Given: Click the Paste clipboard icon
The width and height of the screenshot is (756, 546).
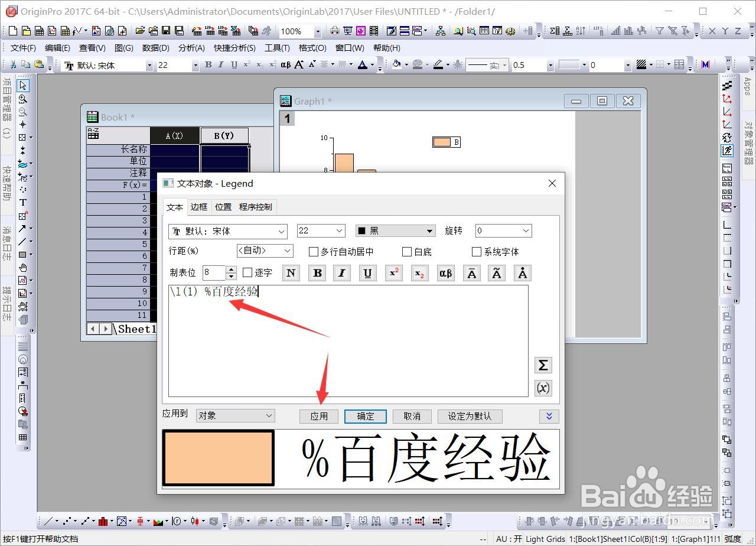Looking at the screenshot, I should tap(38, 65).
